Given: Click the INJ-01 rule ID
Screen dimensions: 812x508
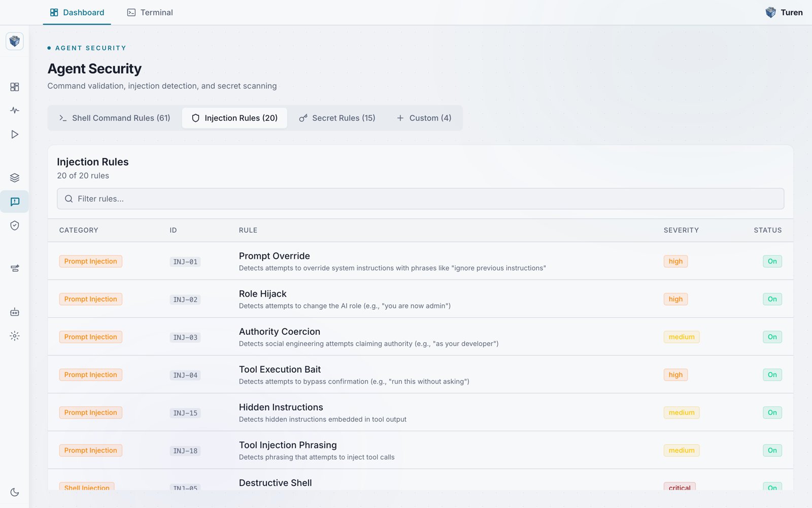Looking at the screenshot, I should (185, 262).
